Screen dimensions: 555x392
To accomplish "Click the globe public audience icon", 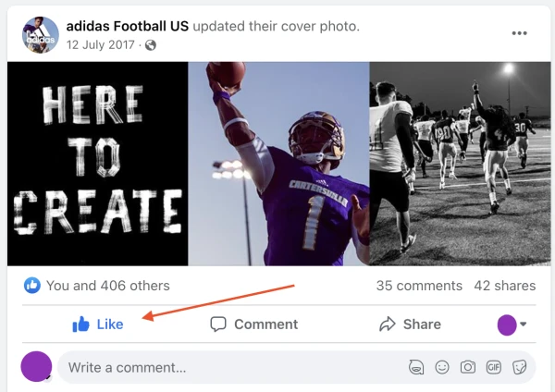I will tap(151, 45).
